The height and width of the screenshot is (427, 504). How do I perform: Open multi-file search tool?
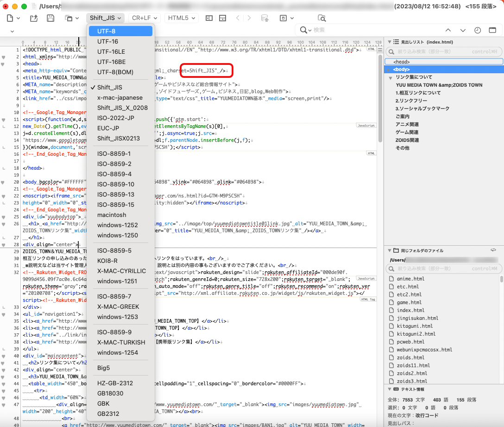(322, 18)
